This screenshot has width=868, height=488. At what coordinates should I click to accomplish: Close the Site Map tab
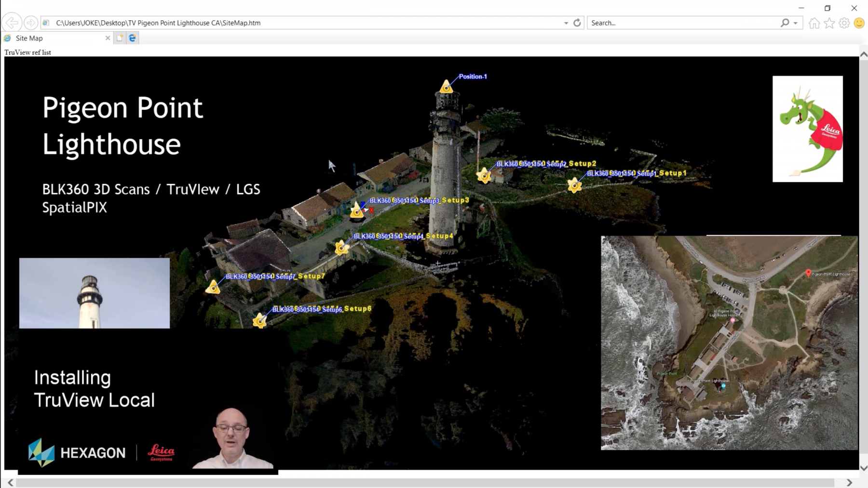coord(108,38)
